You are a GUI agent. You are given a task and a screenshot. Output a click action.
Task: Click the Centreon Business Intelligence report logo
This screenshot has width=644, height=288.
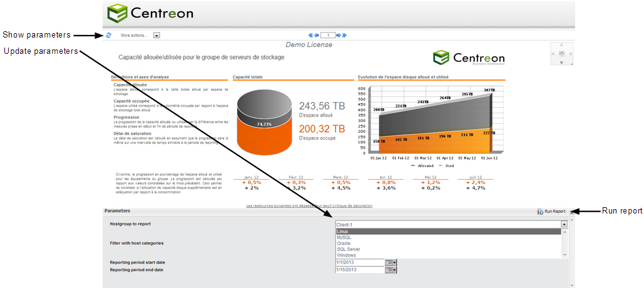[x=469, y=58]
